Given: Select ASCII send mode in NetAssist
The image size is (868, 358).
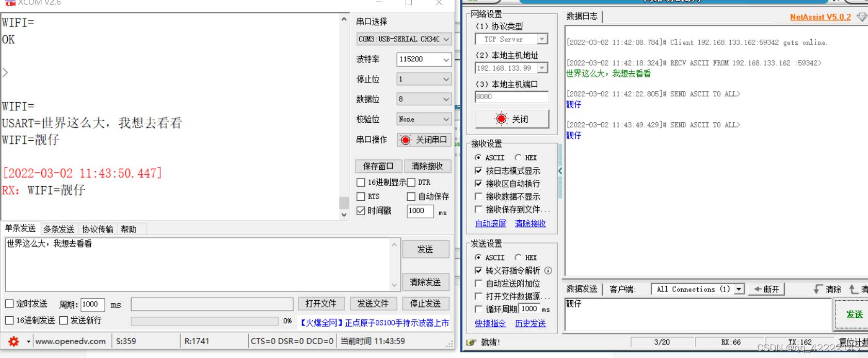Looking at the screenshot, I should [478, 257].
